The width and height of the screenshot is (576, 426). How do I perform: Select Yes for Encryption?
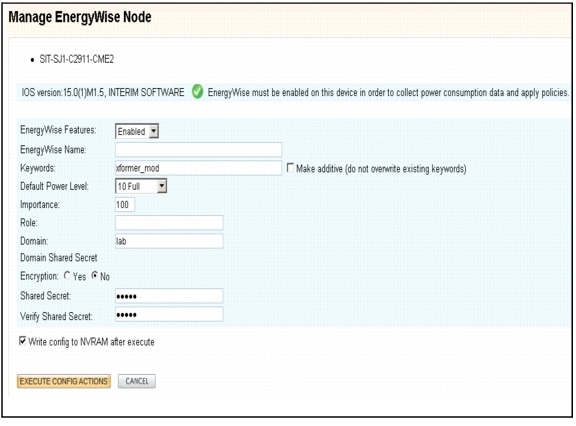click(67, 275)
